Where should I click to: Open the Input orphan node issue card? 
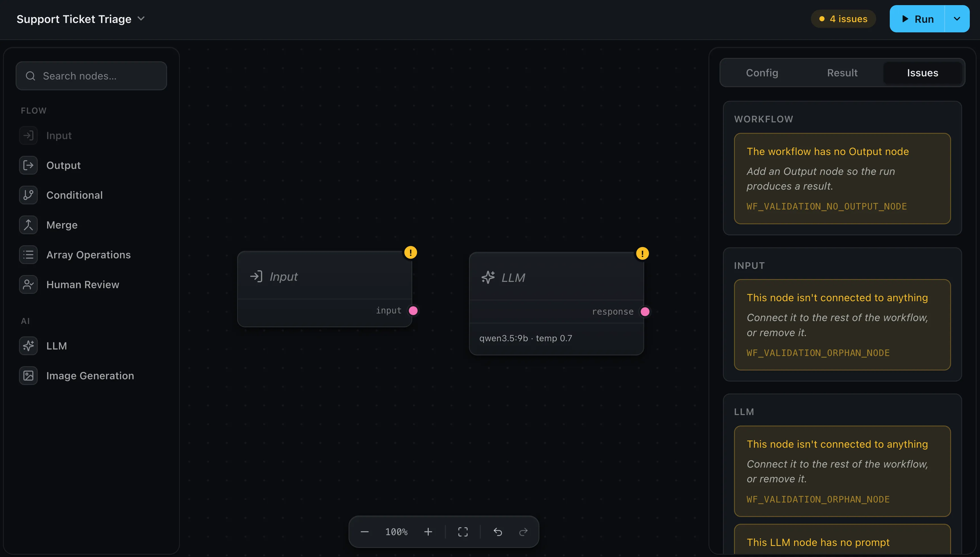tap(842, 325)
